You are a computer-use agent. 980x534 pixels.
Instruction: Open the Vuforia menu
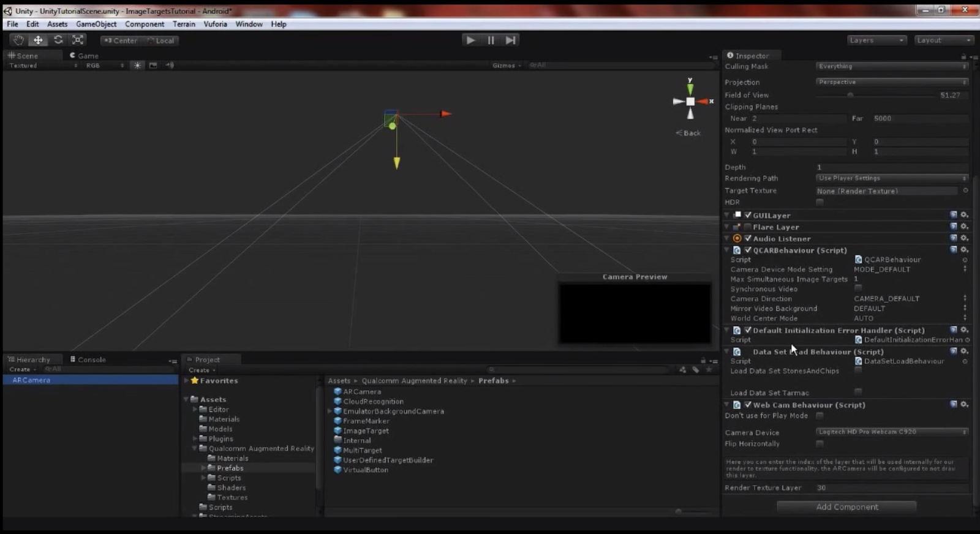coord(215,24)
